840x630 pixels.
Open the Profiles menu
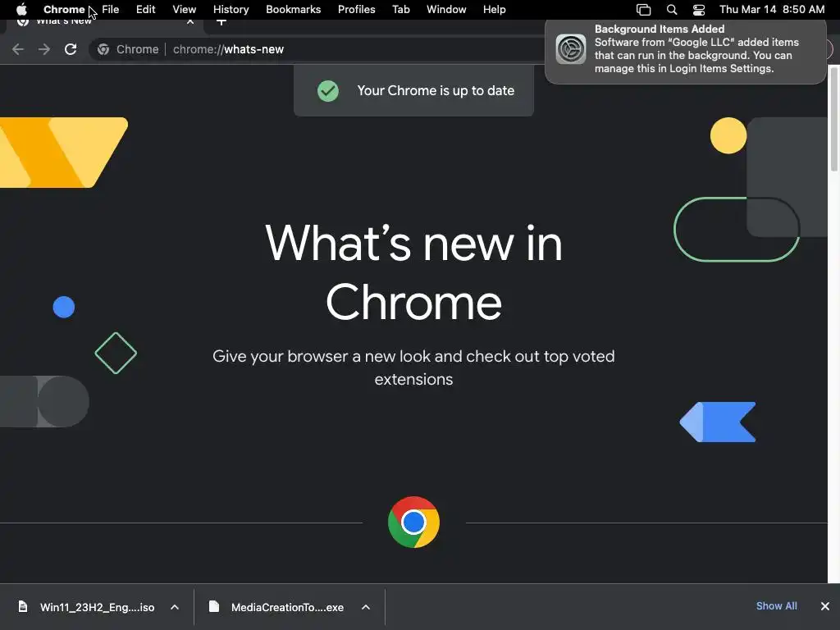pyautogui.click(x=356, y=9)
